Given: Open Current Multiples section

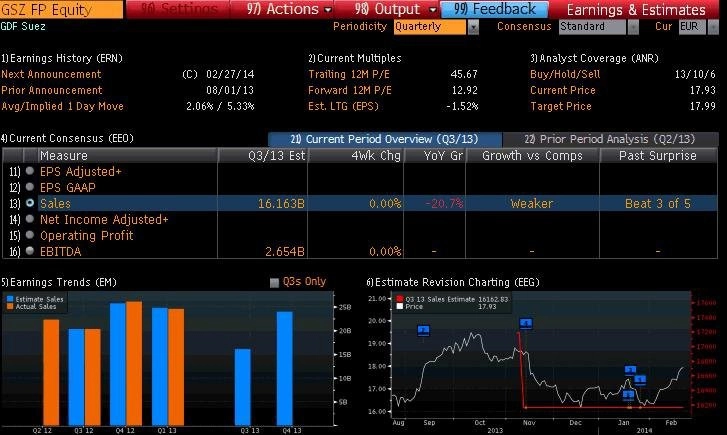Looking at the screenshot, I should (x=355, y=58).
